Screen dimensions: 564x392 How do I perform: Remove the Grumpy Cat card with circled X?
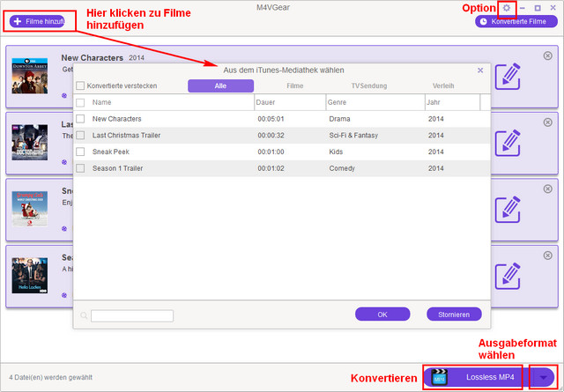547,189
